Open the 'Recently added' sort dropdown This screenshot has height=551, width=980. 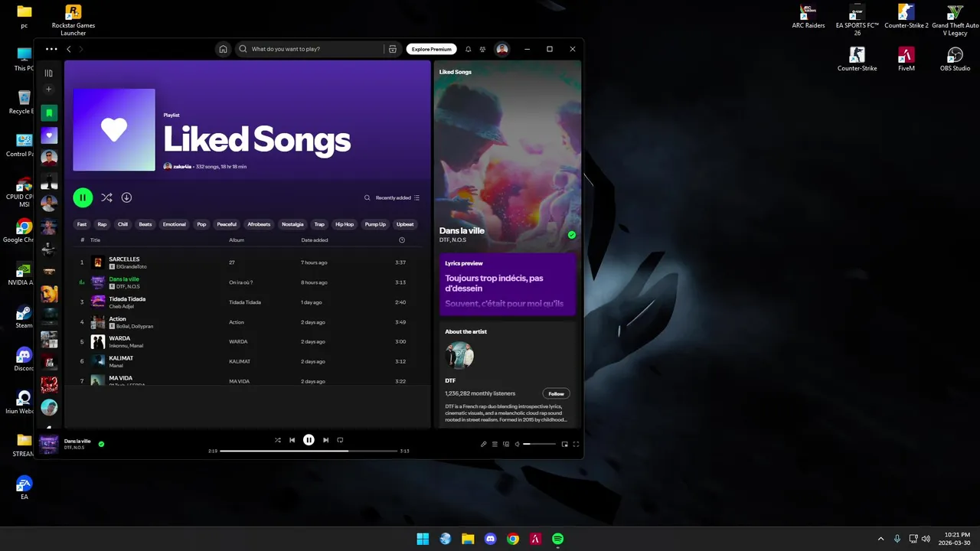tap(397, 197)
